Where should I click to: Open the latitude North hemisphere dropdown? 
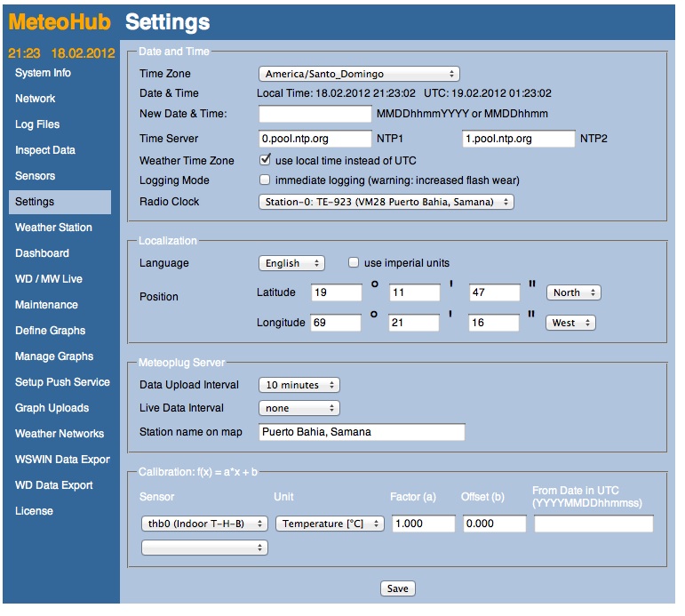click(x=573, y=292)
